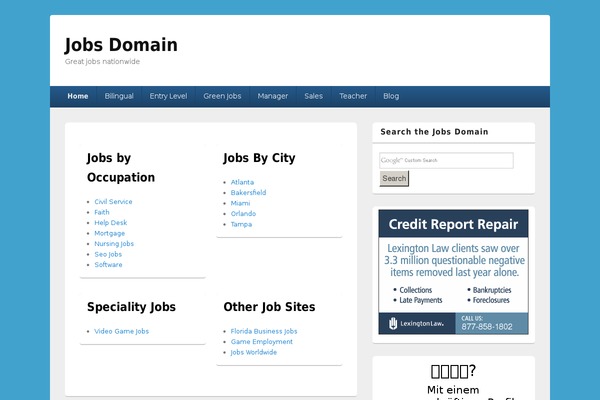Click the Search the Jobs Domain heading
600x400 pixels.
[434, 132]
